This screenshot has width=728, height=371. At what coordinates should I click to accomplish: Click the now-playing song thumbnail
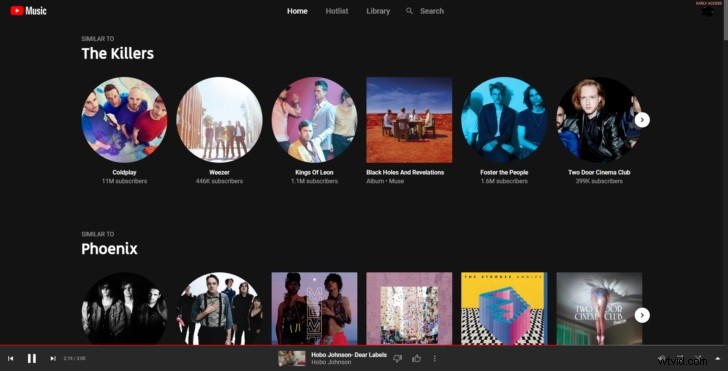[x=291, y=358]
